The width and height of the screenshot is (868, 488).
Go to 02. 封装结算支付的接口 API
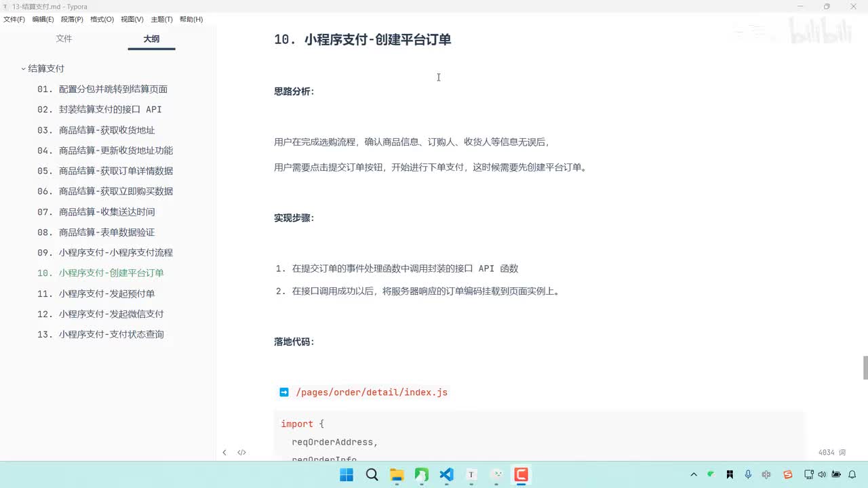pos(100,109)
